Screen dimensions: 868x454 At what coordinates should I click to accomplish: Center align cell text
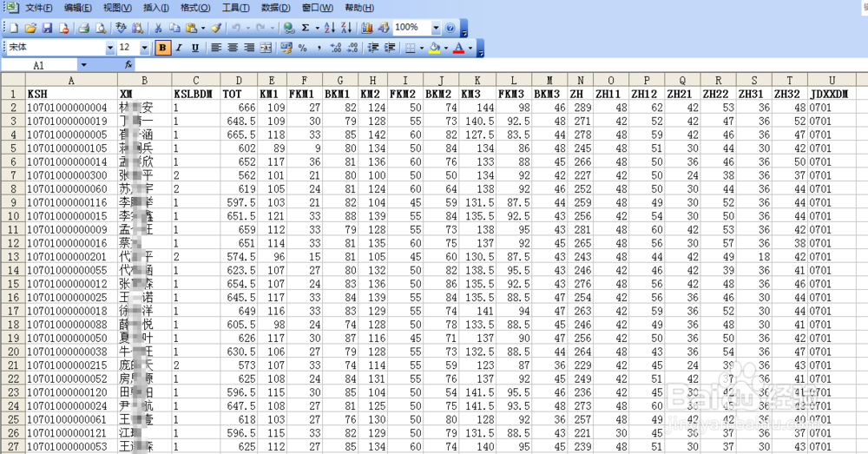(233, 48)
